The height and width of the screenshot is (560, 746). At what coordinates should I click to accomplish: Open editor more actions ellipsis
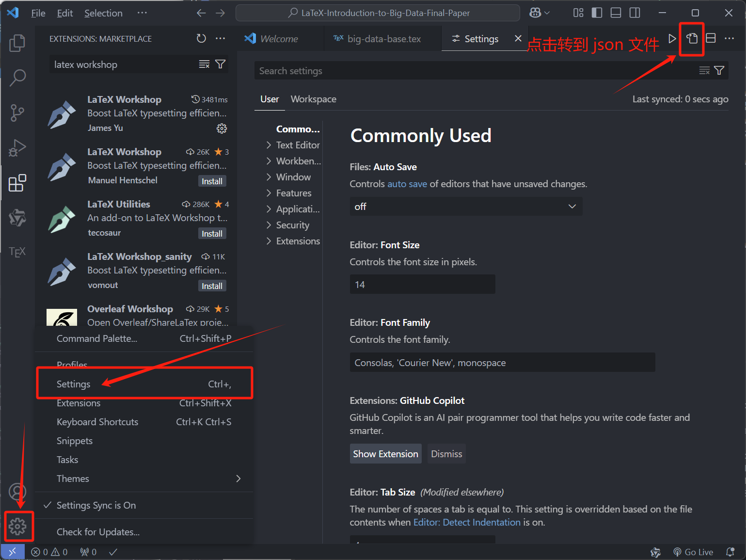point(730,38)
